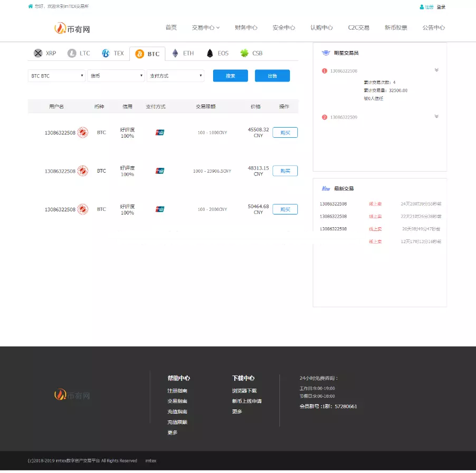The width and height of the screenshot is (476, 473).
Task: Click the 明星交易员 trophy icon
Action: (x=326, y=53)
